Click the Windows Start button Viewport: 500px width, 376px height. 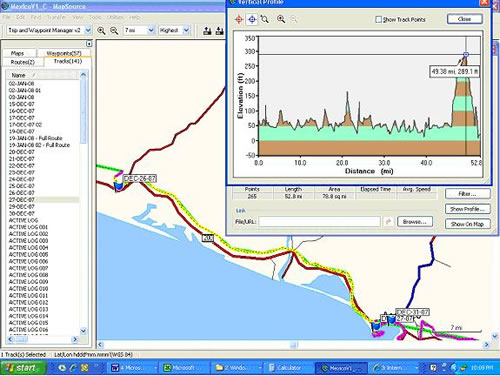23,368
